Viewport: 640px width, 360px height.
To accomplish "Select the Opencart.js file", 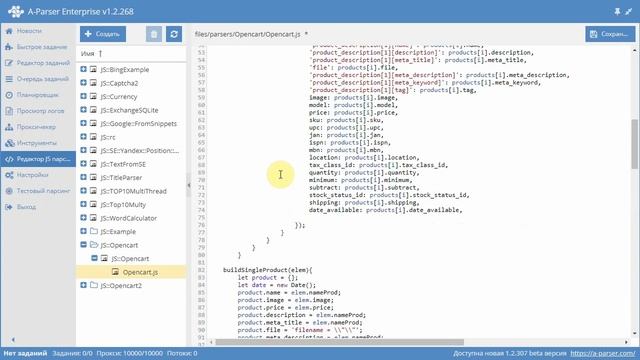I will click(x=131, y=272).
